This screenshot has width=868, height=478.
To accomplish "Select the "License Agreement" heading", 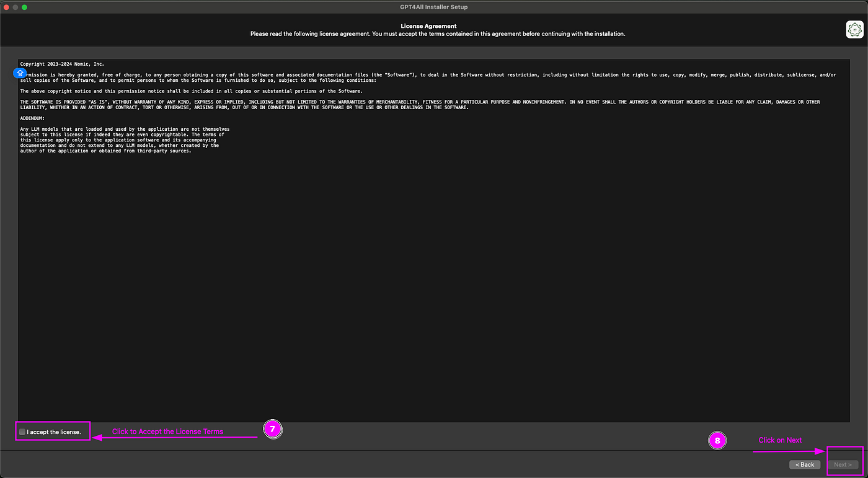I will click(x=429, y=26).
